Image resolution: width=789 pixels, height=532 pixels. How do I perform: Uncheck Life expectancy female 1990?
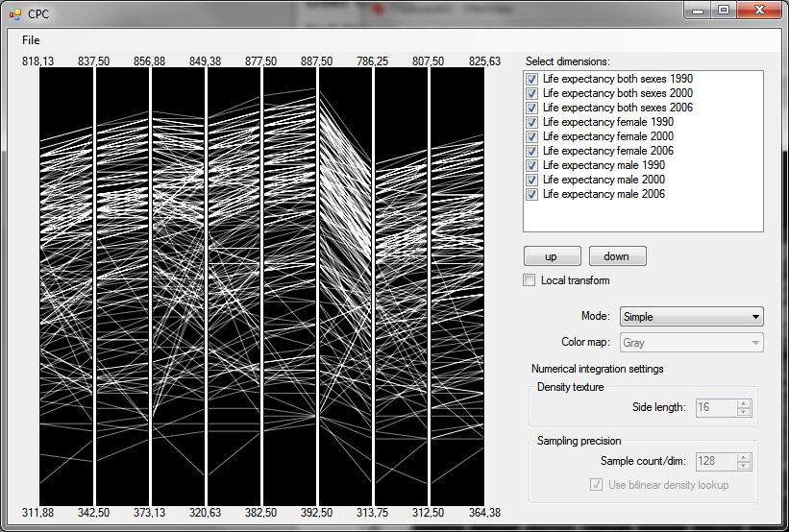pyautogui.click(x=531, y=122)
